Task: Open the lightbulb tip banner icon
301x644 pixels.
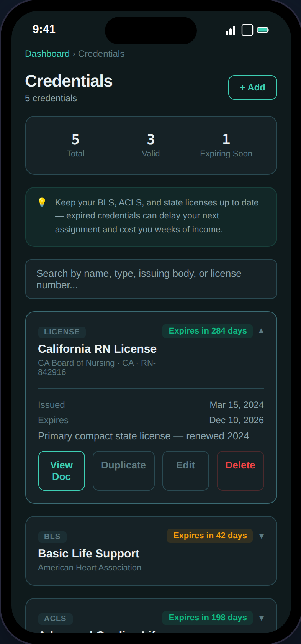Action: click(42, 202)
